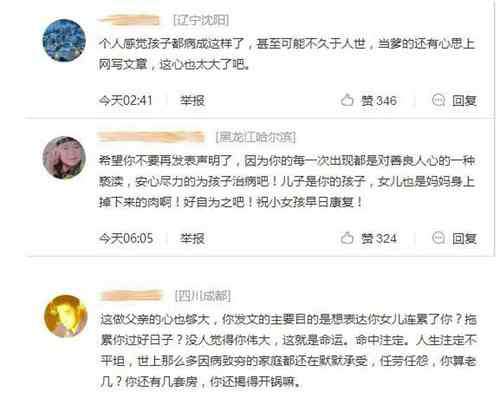Select the 今天06:05 timestamp
The width and height of the screenshot is (500, 404).
[126, 238]
